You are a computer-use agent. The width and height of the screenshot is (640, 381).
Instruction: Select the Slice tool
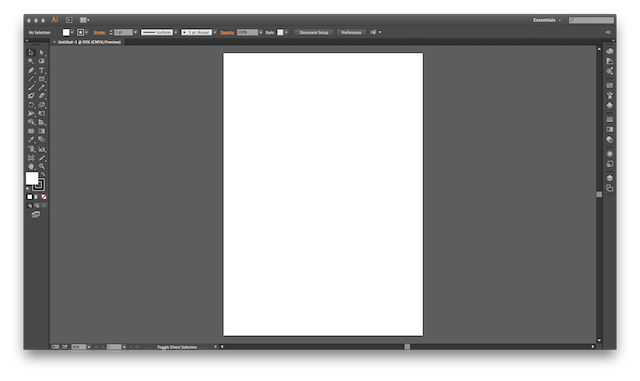[42, 158]
